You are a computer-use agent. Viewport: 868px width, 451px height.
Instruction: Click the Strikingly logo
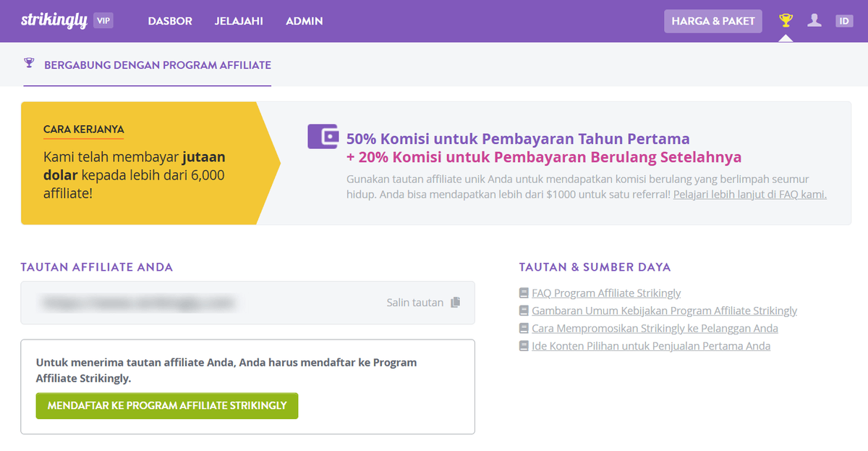pyautogui.click(x=54, y=20)
